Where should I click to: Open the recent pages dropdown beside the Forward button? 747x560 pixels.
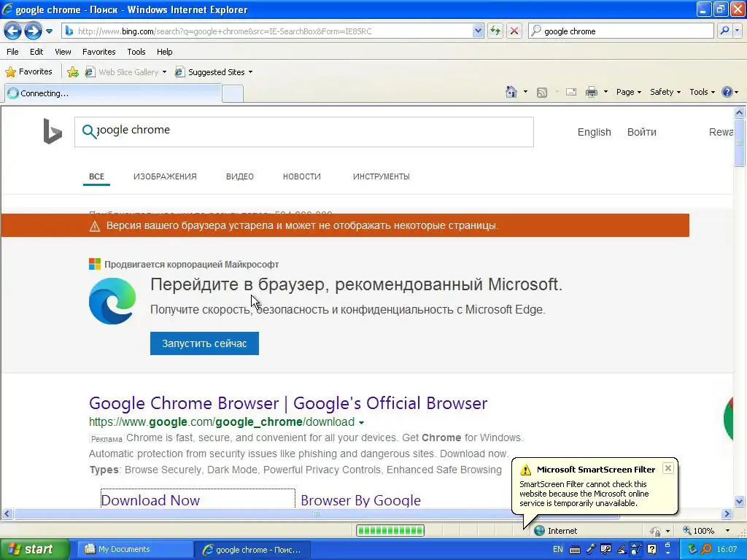tap(49, 31)
